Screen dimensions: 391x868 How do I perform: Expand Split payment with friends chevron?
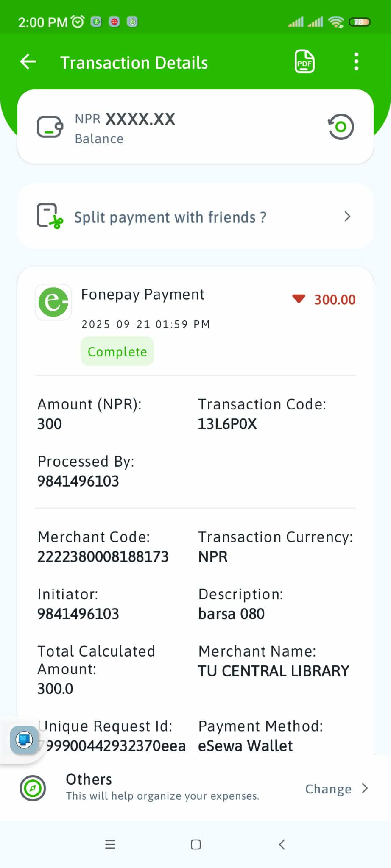tap(347, 217)
